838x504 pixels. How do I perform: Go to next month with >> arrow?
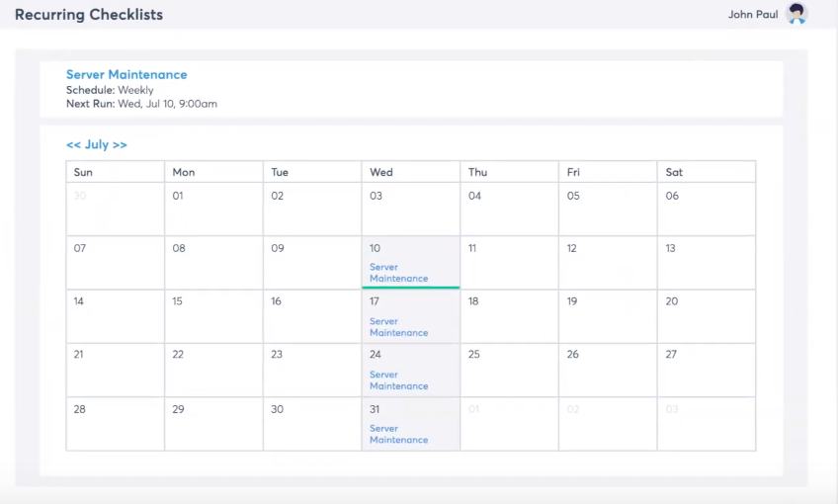click(120, 145)
